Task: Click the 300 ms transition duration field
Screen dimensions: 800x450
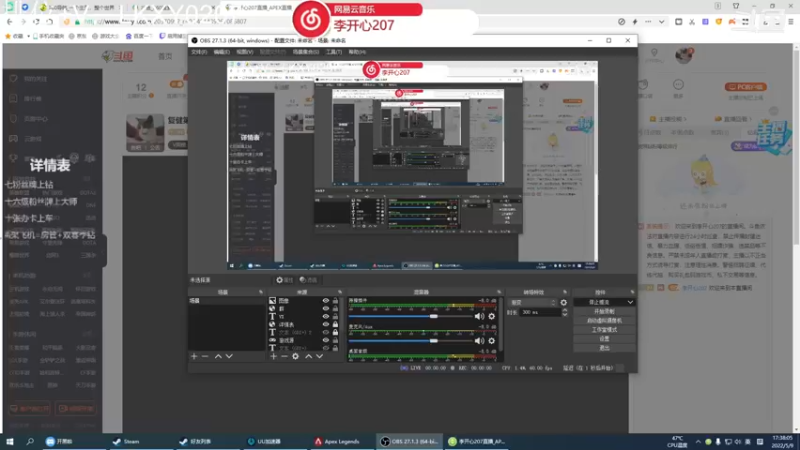Action: click(x=539, y=312)
